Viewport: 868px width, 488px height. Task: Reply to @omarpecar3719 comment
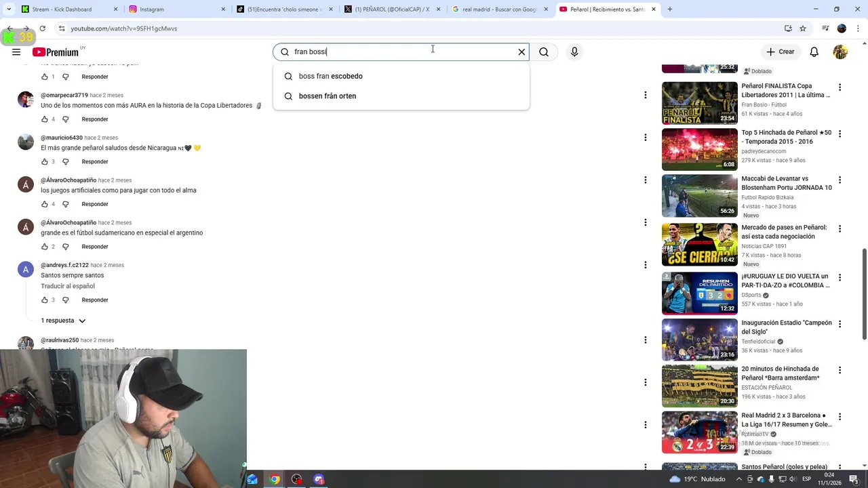coord(95,119)
